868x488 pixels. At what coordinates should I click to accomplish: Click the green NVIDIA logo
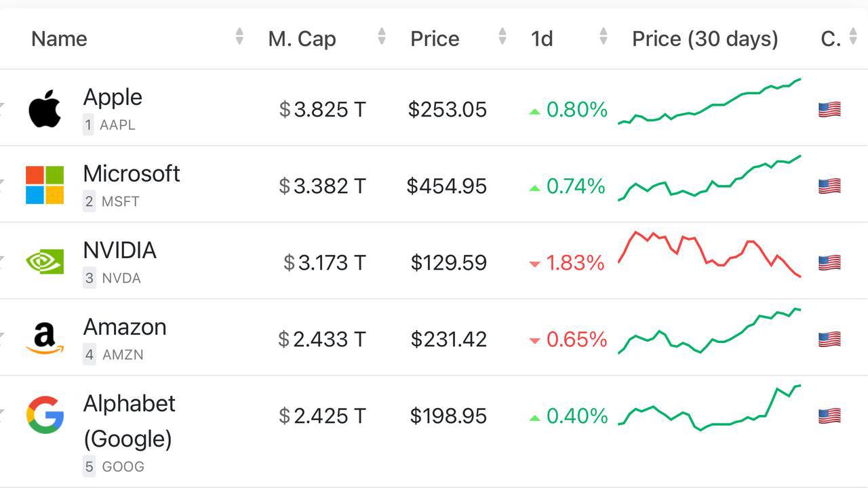[x=45, y=262]
